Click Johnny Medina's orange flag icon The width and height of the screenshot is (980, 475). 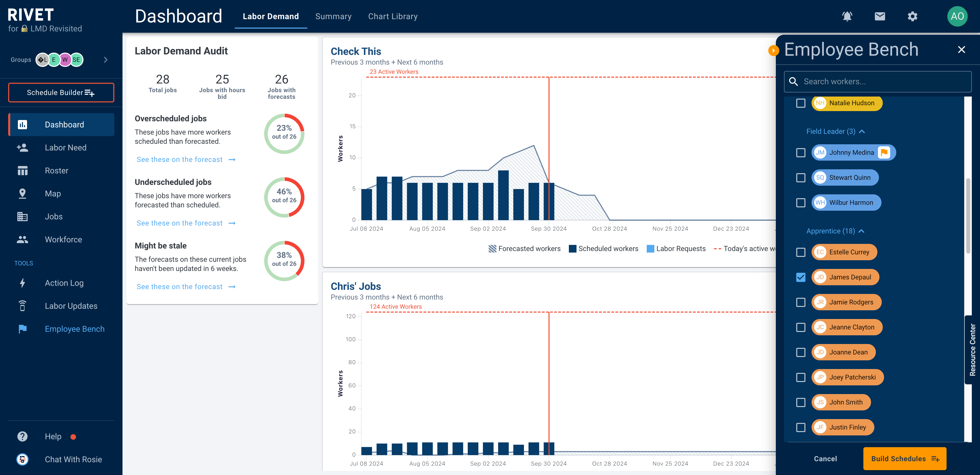tap(884, 153)
